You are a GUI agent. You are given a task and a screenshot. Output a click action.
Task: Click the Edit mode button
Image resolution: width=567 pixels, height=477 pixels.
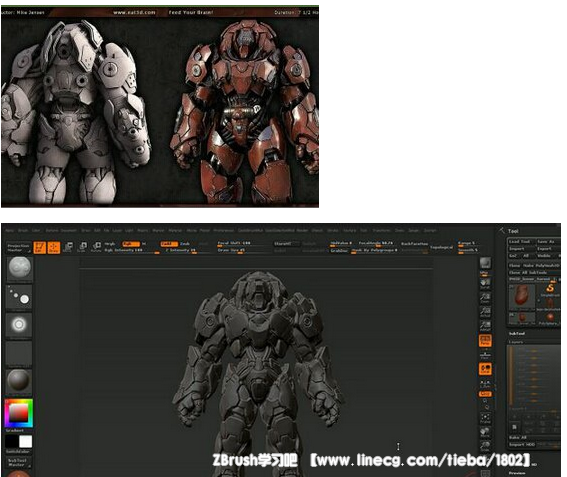click(x=39, y=247)
